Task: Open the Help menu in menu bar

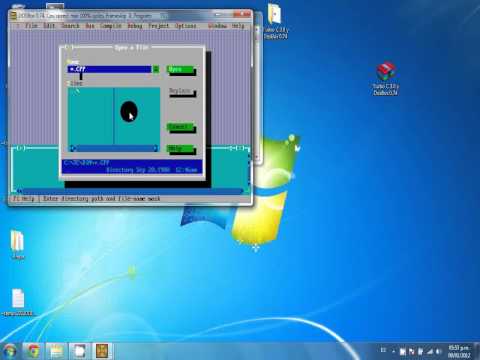Action: pos(238,26)
